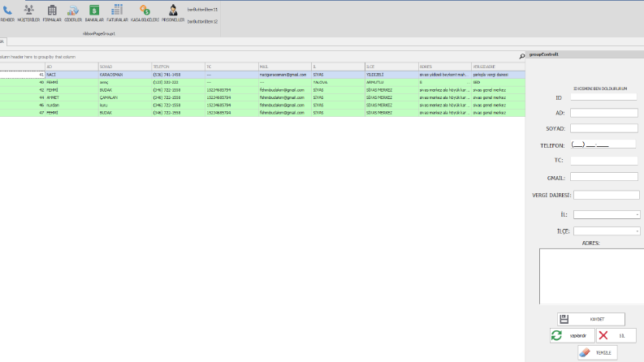Sort by the SOYAD column header
This screenshot has height=362, width=644.
click(125, 67)
